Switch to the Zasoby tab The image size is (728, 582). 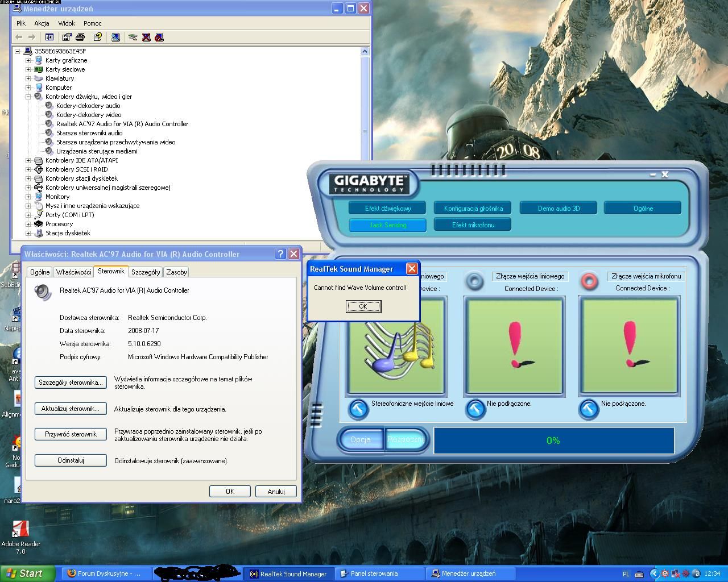tap(176, 272)
